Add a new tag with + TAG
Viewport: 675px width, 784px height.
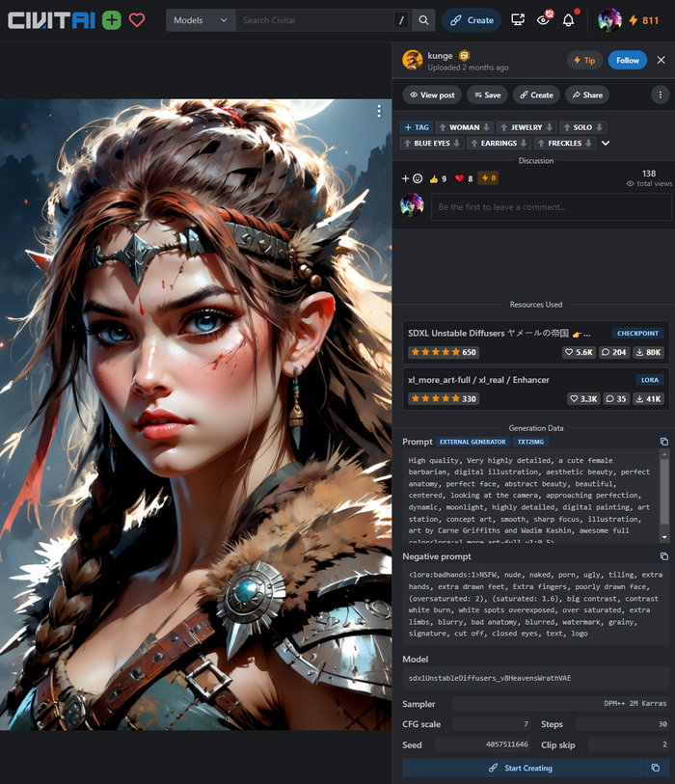coord(417,127)
